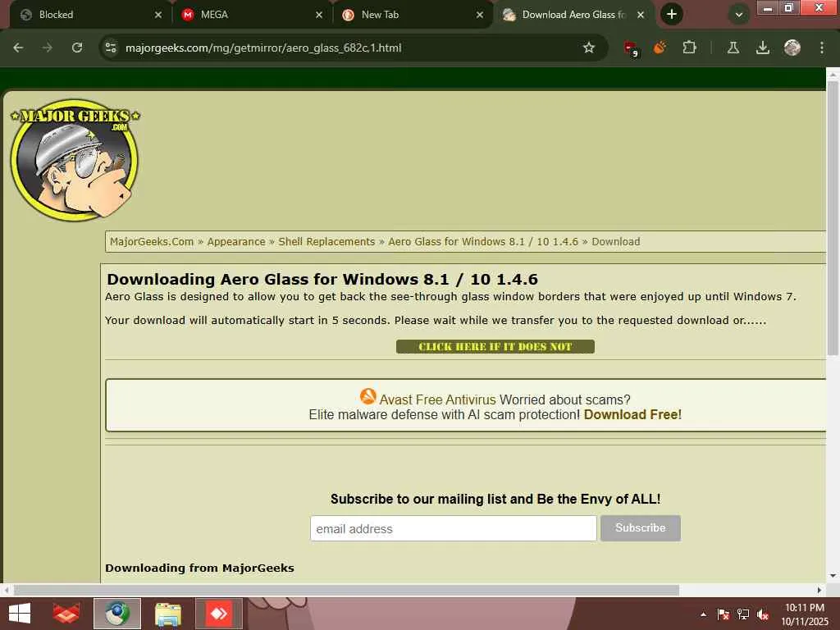Show hidden system tray icons
Viewport: 840px width, 630px height.
703,614
